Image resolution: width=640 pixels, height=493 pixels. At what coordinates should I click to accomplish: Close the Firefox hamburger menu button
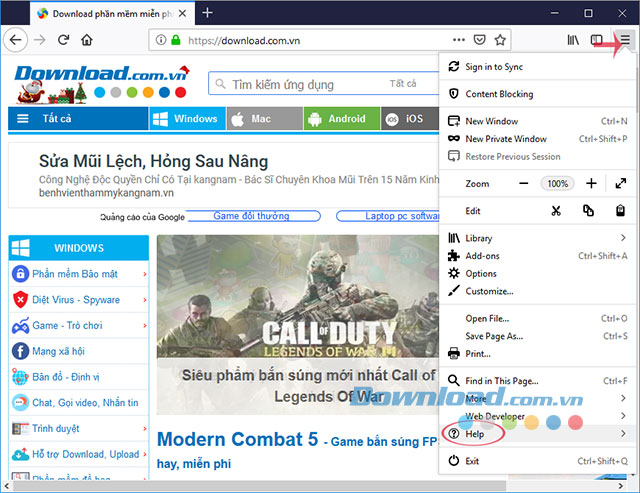[625, 40]
